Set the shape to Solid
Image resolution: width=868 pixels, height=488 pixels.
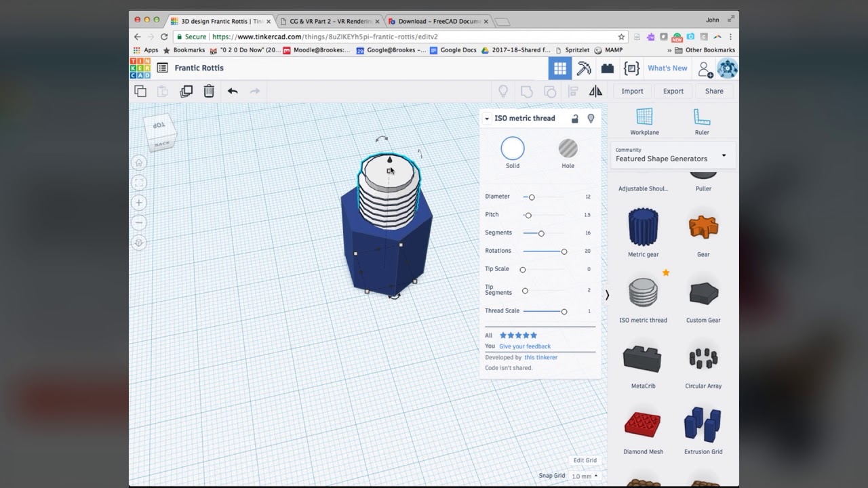pyautogui.click(x=513, y=152)
